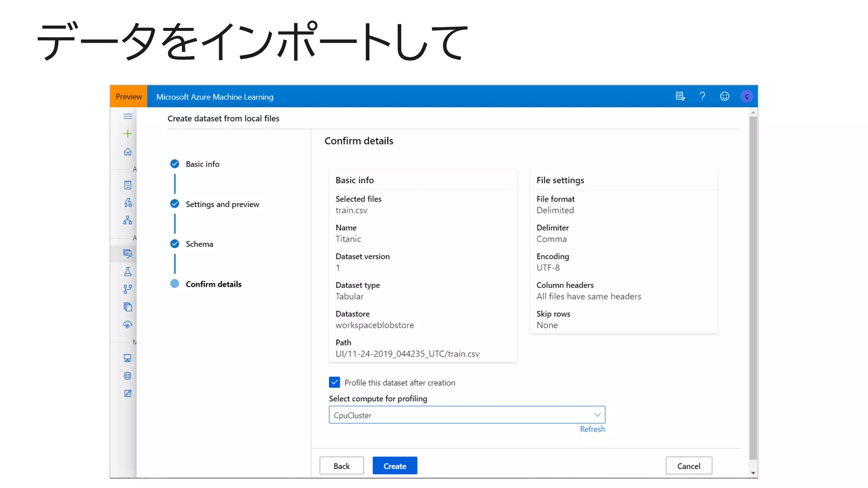Open the Compute monitor icon
The image size is (868, 488).
[128, 358]
